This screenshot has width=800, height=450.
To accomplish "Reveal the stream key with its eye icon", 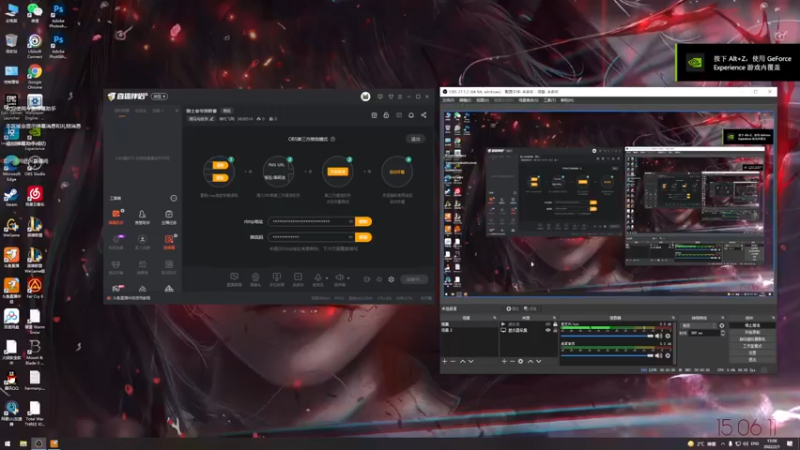I will pyautogui.click(x=351, y=237).
